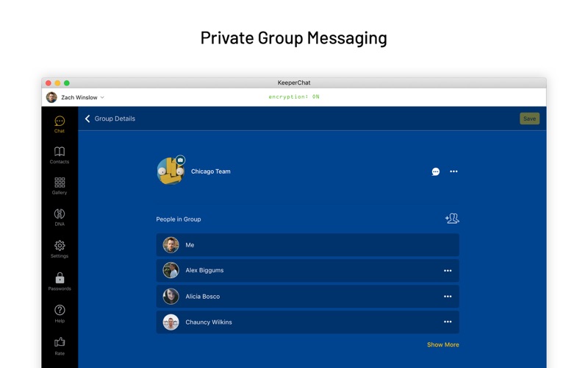Viewport: 588px width, 368px height.
Task: Select Alicia Bosco name
Action: click(203, 297)
